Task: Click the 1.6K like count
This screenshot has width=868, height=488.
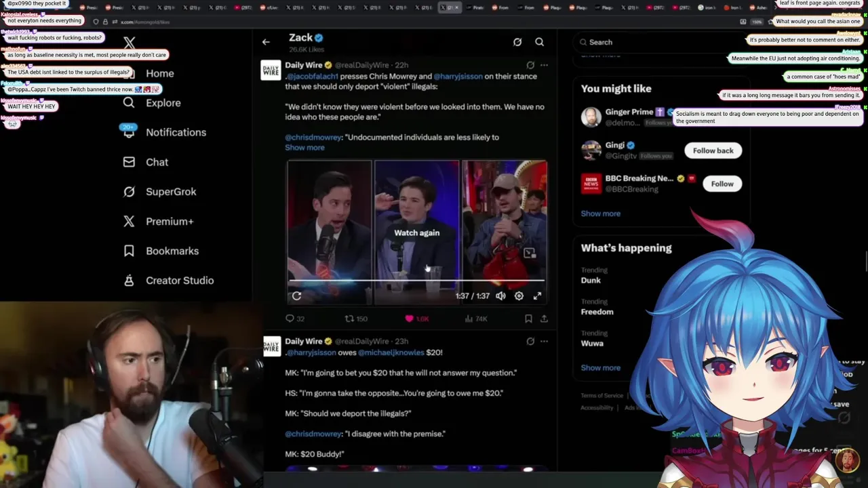Action: (x=422, y=319)
